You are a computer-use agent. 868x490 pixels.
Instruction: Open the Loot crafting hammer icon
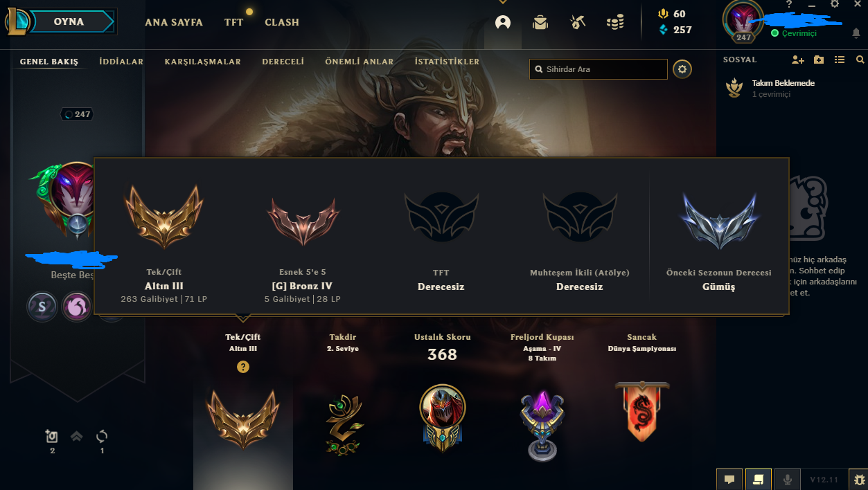tap(578, 22)
